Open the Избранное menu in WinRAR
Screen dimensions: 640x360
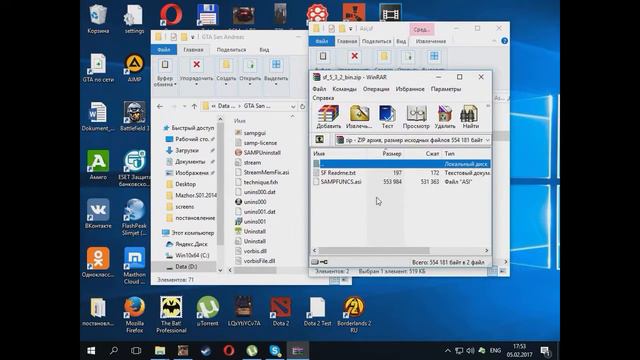tap(410, 89)
